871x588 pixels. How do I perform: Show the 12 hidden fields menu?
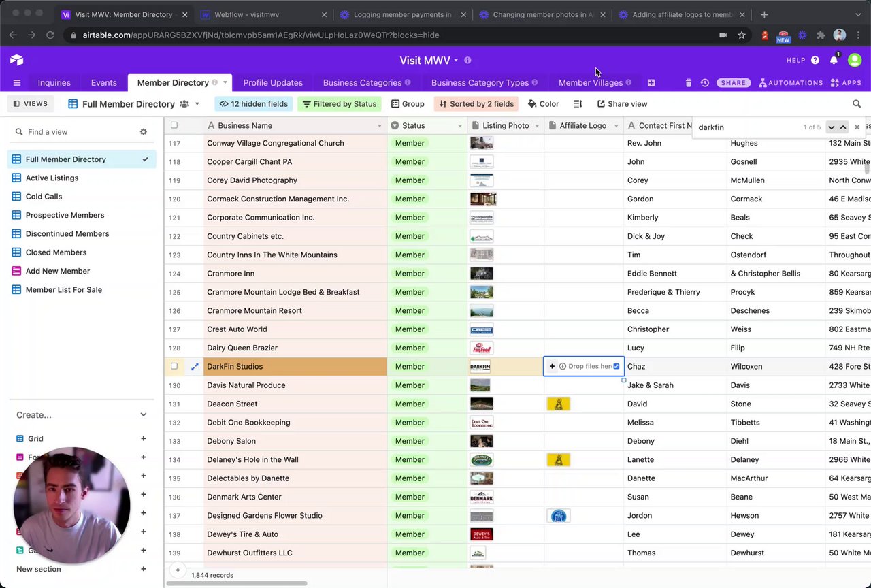pos(253,104)
